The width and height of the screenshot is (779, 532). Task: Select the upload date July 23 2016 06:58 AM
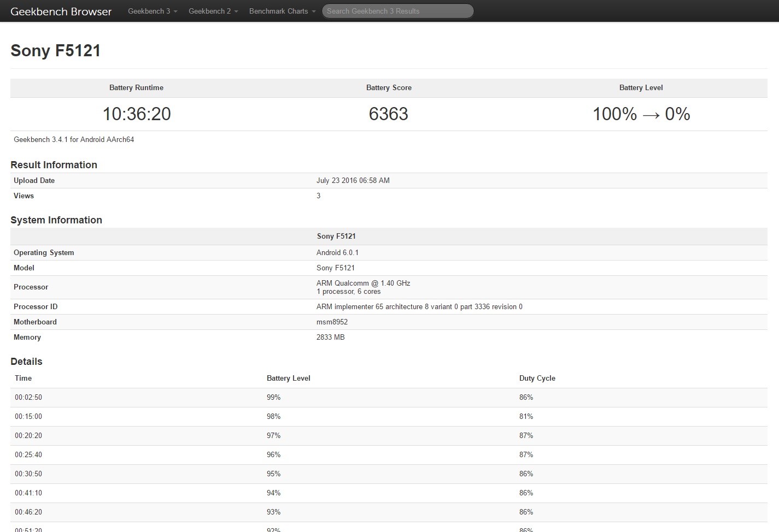(x=353, y=180)
